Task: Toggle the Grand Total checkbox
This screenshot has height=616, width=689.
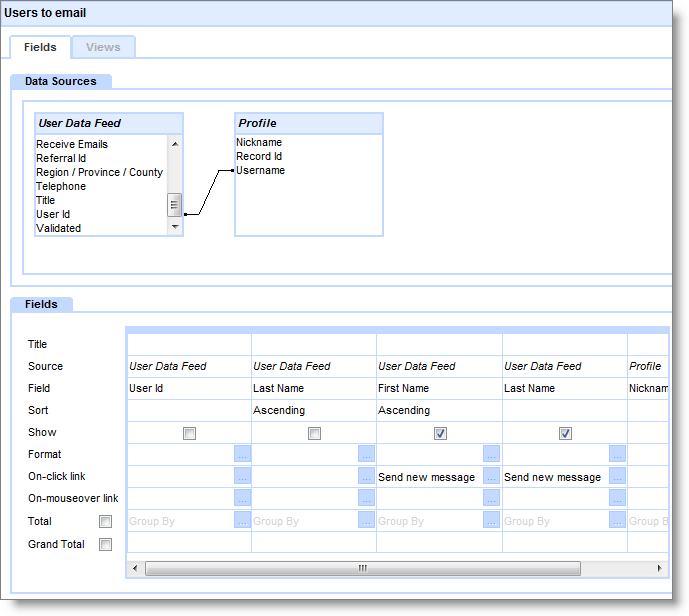Action: 105,545
